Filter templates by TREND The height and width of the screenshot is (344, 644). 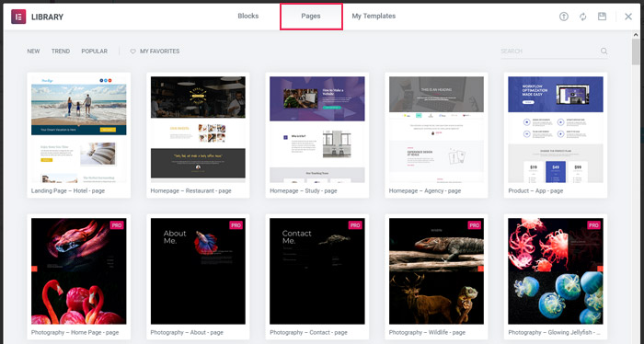(61, 52)
